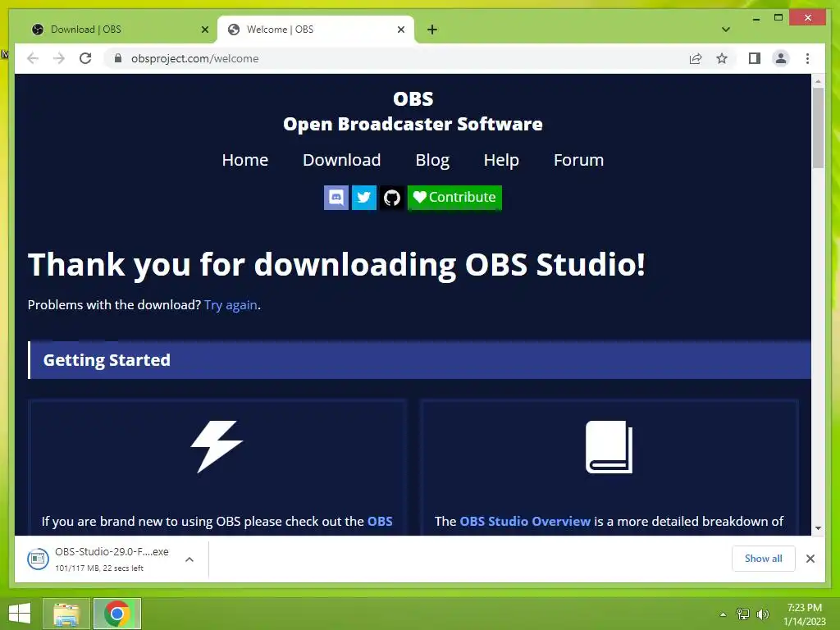Viewport: 840px width, 630px height.
Task: Click the Chrome taskbar icon
Action: pos(117,614)
